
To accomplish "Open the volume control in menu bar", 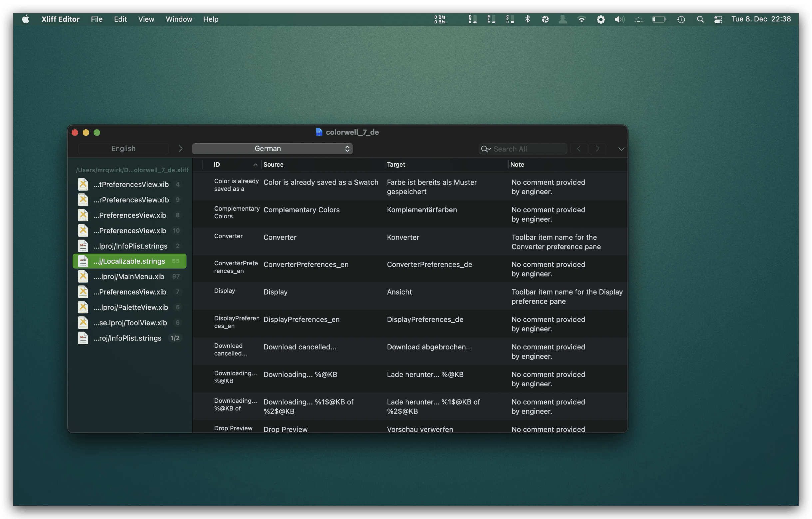I will coord(619,19).
